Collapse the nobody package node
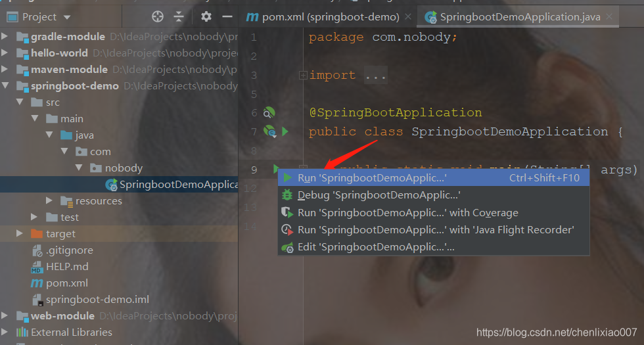 [x=80, y=168]
